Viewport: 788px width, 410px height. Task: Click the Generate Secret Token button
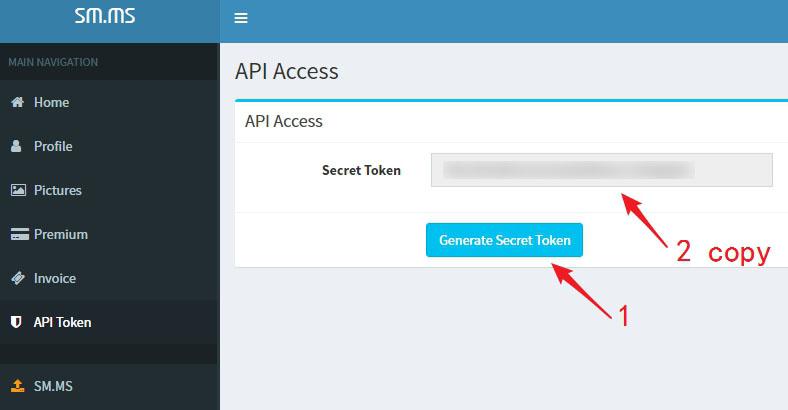504,240
